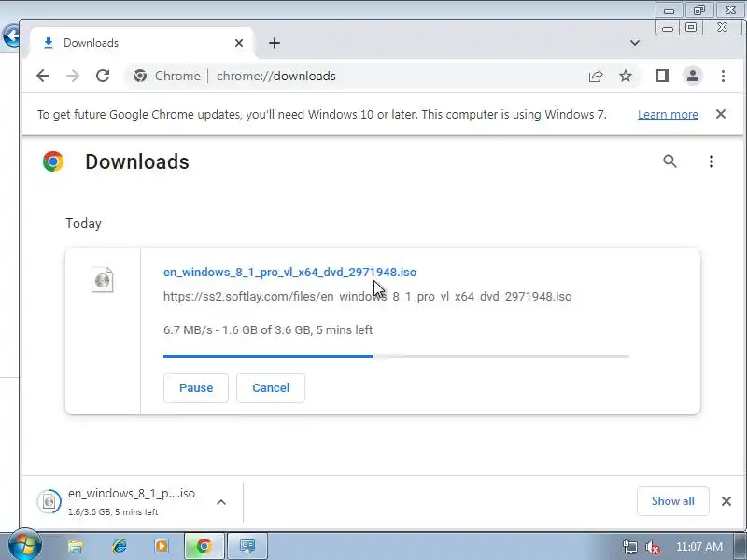Open a new tab with the plus button
The image size is (747, 560).
click(275, 43)
